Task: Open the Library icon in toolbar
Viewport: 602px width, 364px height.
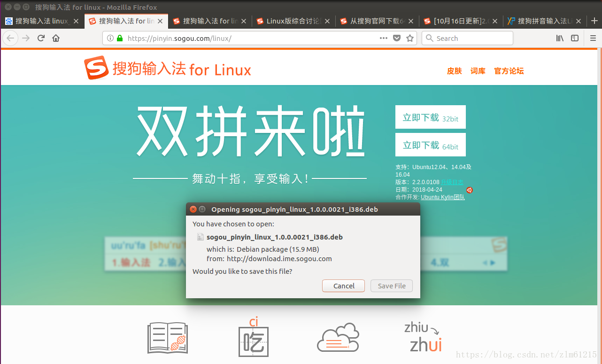Action: tap(560, 38)
